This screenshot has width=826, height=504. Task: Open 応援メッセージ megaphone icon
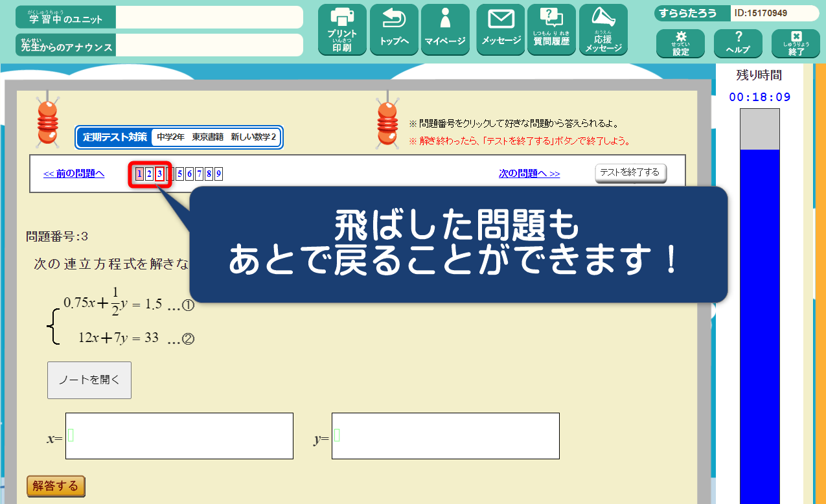click(x=603, y=30)
